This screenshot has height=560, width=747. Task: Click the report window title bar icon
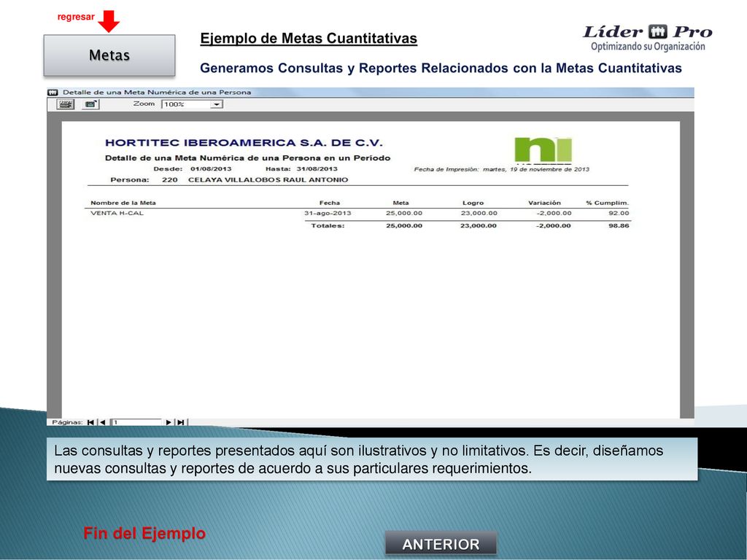pos(53,92)
